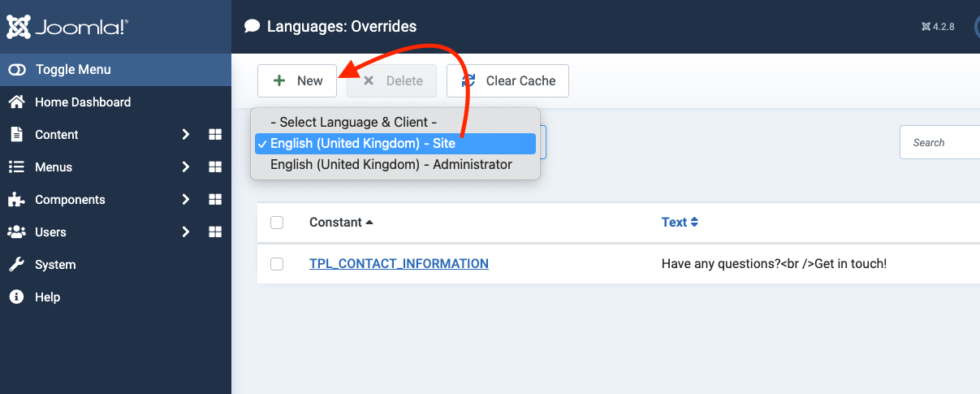The height and width of the screenshot is (394, 980).
Task: Click the Home Dashboard house icon
Action: [16, 102]
